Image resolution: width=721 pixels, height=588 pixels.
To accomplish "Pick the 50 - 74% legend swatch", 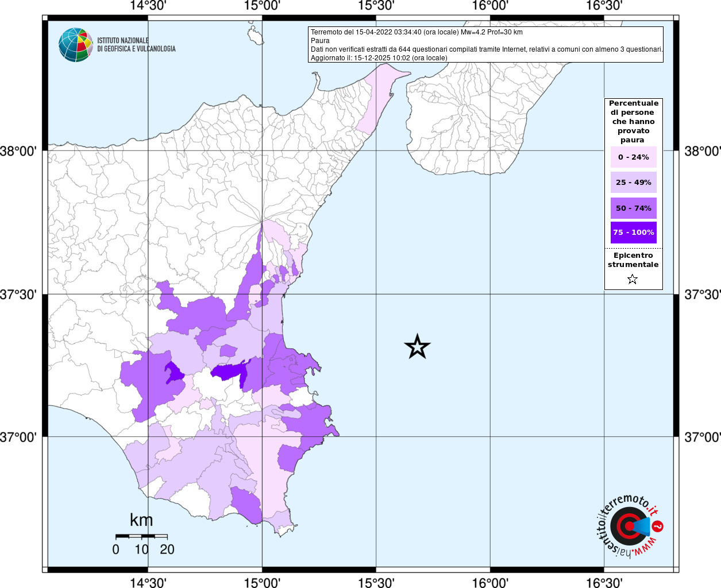I will coord(633,208).
